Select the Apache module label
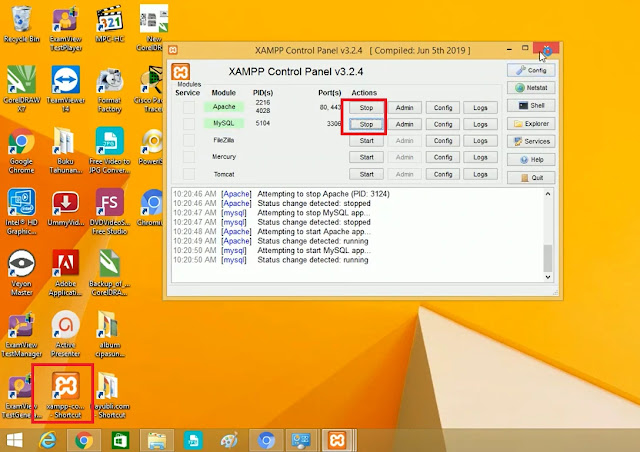This screenshot has width=640, height=452. 224,107
